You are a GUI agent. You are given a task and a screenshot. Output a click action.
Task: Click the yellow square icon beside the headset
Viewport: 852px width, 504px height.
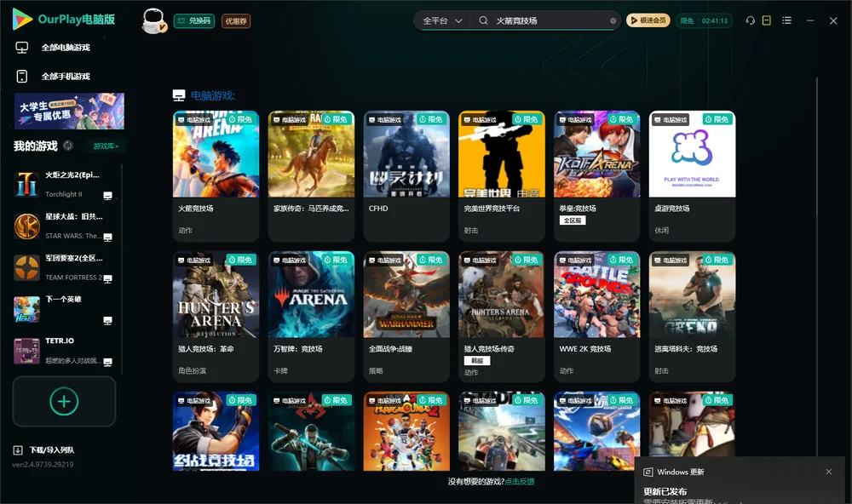pos(767,20)
